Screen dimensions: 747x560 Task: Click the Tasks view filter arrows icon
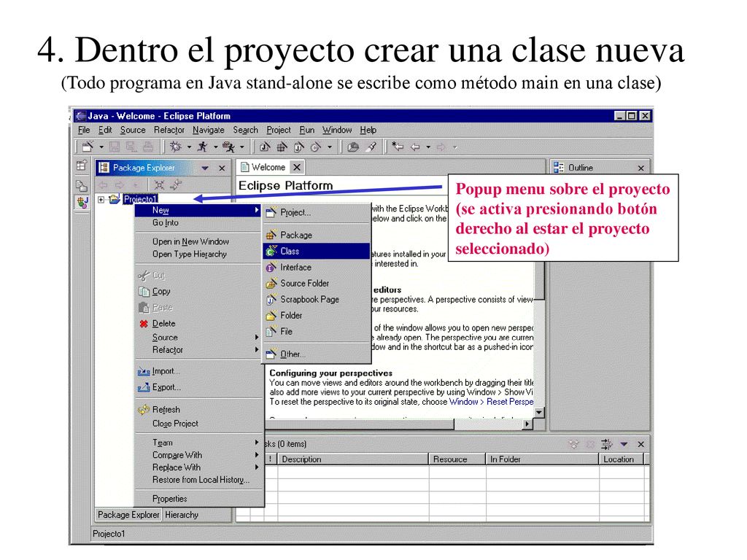[606, 444]
